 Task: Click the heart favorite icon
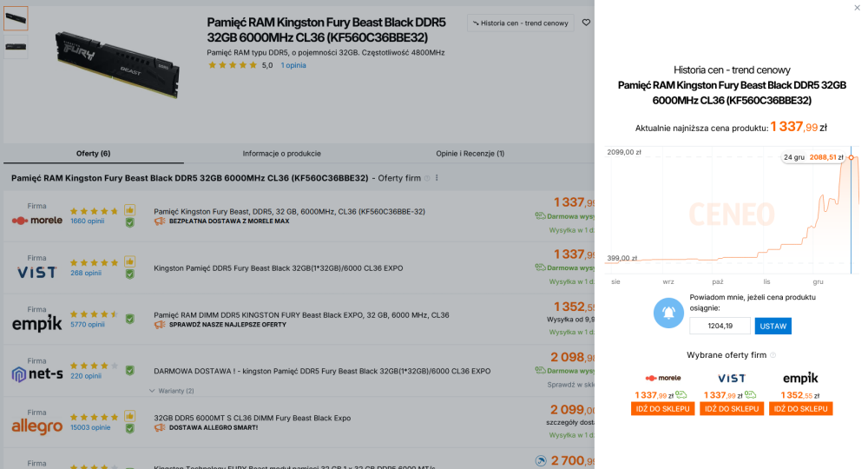pos(587,23)
